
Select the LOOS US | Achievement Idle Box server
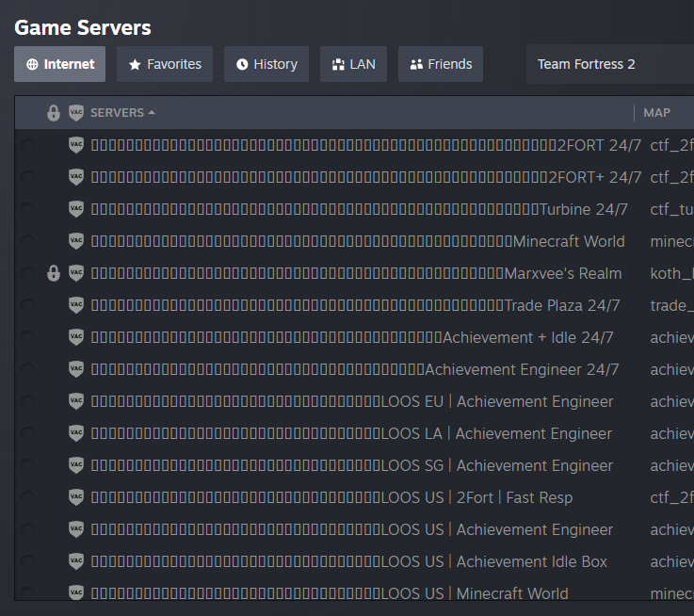(x=349, y=561)
